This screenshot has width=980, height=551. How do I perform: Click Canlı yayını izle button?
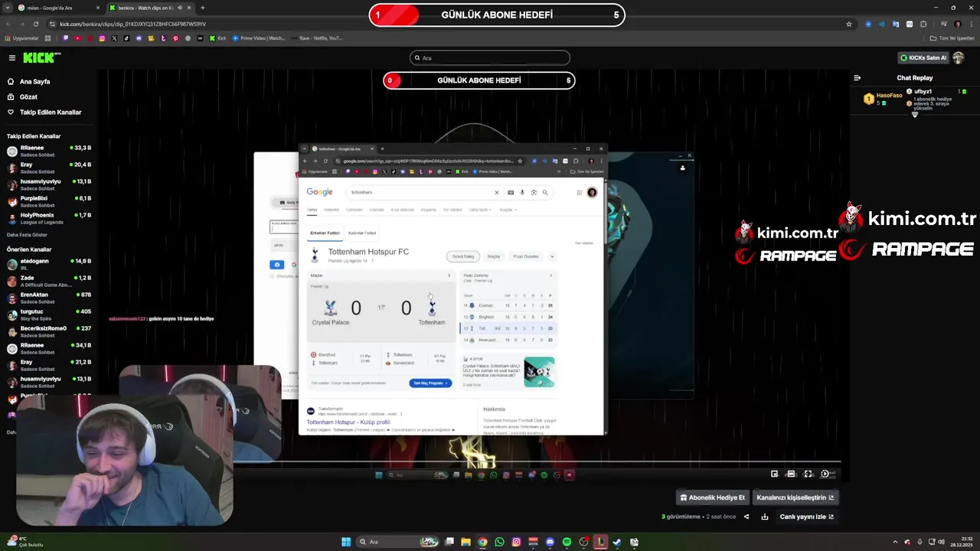[806, 517]
